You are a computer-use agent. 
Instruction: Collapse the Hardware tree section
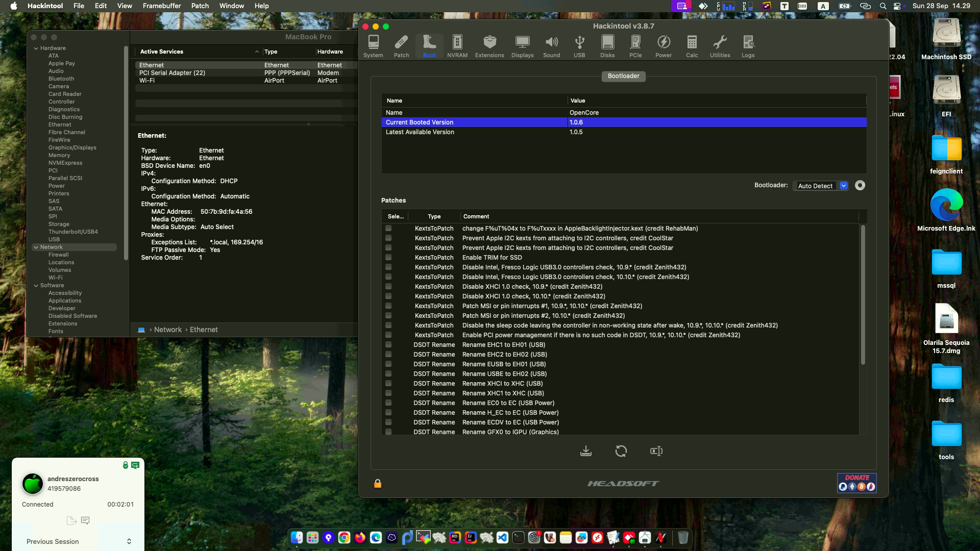click(x=36, y=48)
